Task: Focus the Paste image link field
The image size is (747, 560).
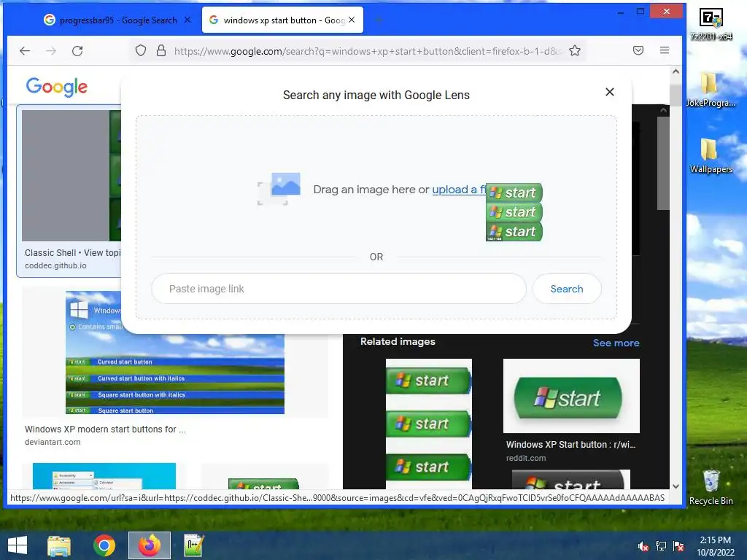Action: tap(338, 289)
